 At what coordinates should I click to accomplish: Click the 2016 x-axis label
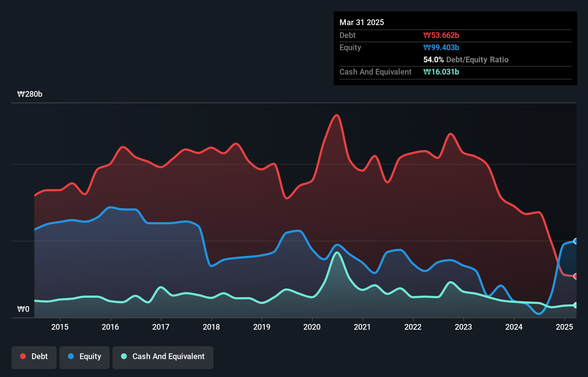coord(110,327)
